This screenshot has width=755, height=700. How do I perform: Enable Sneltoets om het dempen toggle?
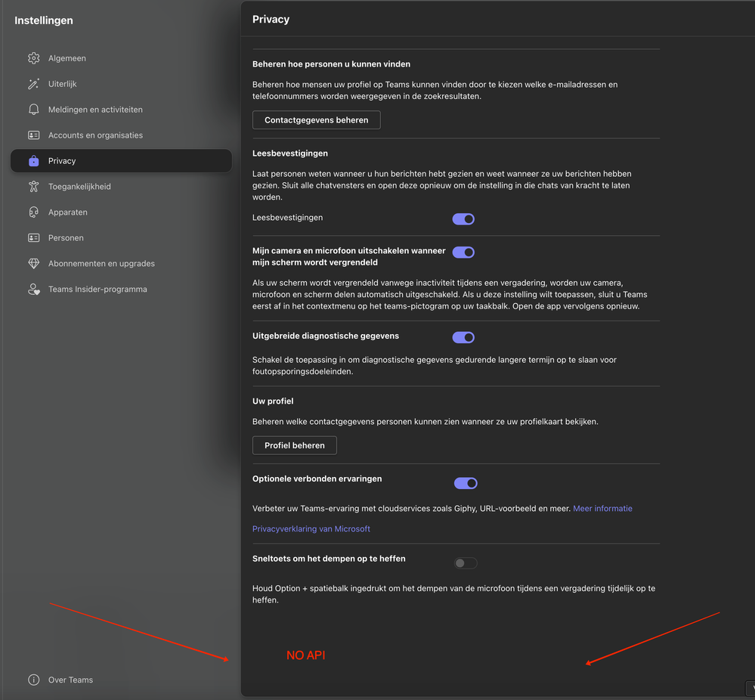click(x=466, y=563)
